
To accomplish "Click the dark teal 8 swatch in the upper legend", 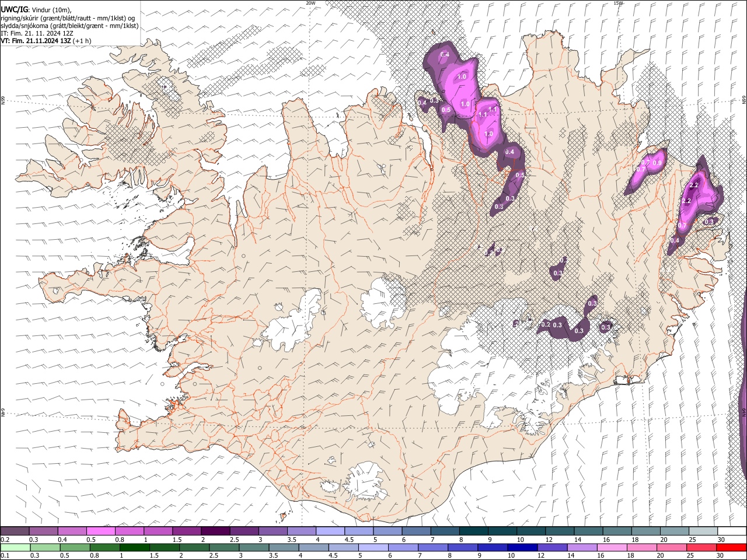I will [x=473, y=531].
